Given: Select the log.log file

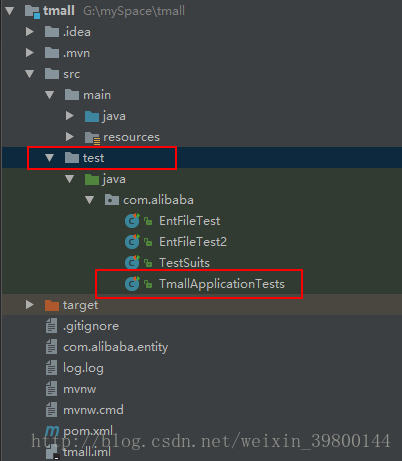Looking at the screenshot, I should [x=83, y=368].
